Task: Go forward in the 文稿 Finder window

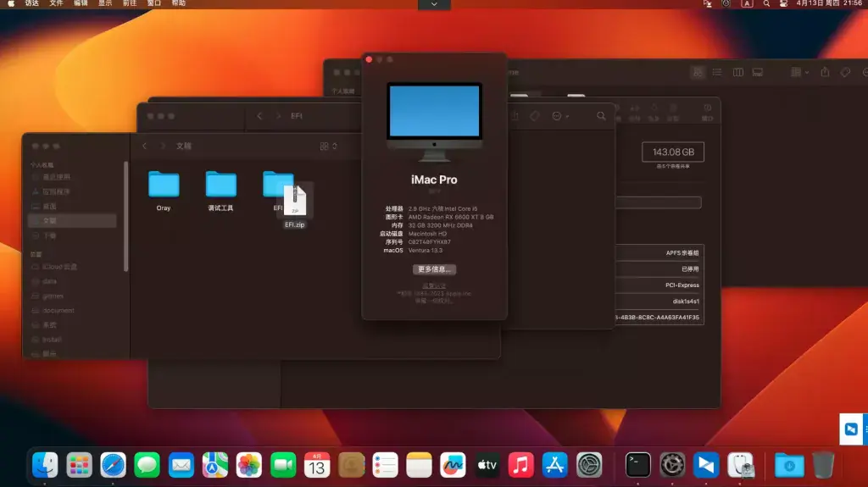Action: [163, 146]
